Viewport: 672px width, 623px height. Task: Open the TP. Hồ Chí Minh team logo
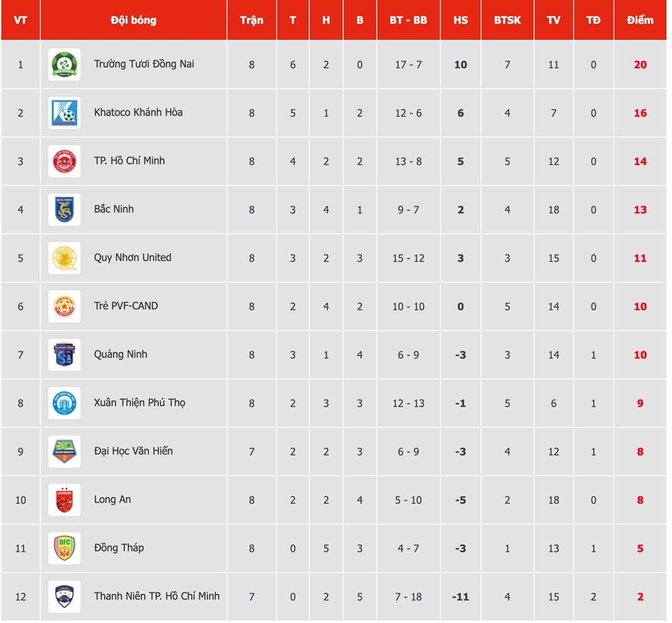pyautogui.click(x=65, y=161)
